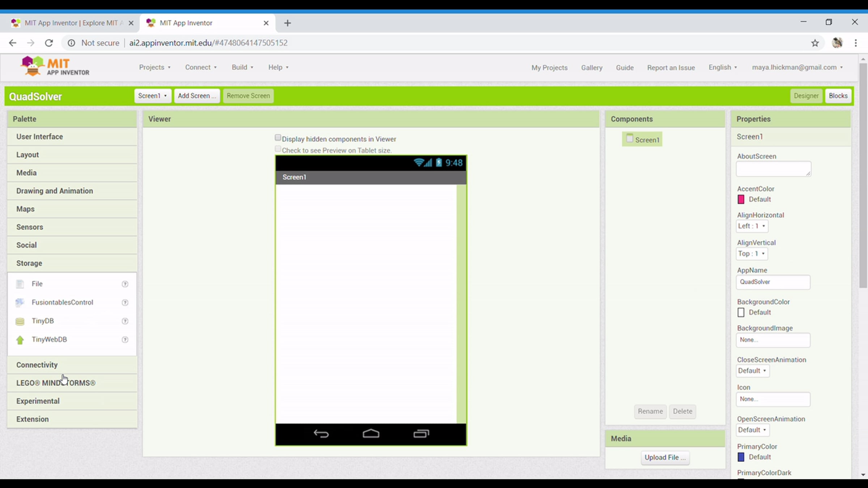Click the browser forward arrow
Screen dimensions: 868x488
[x=31, y=43]
